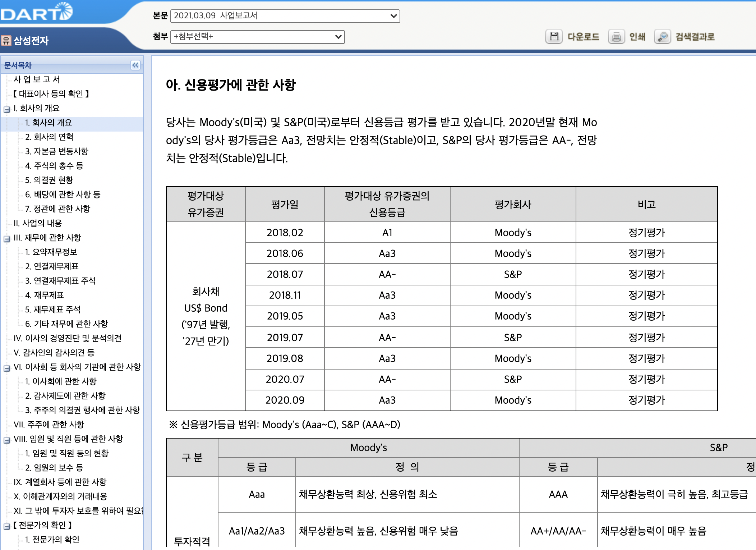Click the 검색결과로 button
The width and height of the screenshot is (756, 550).
(x=695, y=37)
